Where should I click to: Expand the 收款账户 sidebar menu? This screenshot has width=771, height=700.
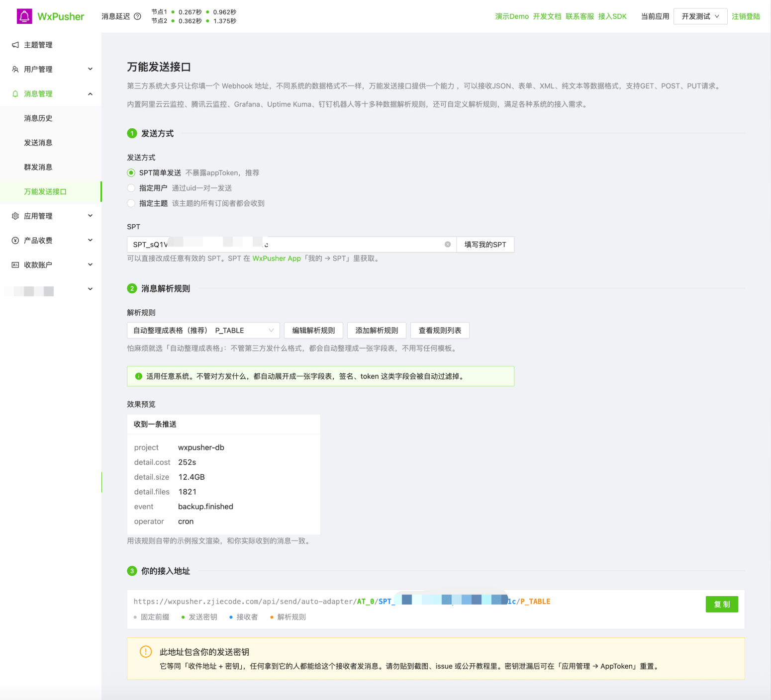point(90,264)
